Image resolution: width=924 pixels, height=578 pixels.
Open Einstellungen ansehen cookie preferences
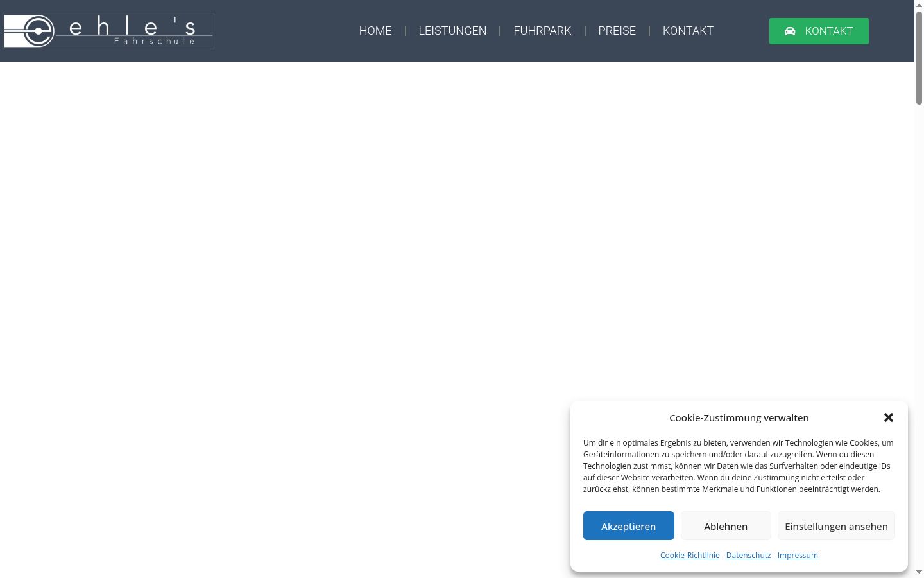point(836,526)
